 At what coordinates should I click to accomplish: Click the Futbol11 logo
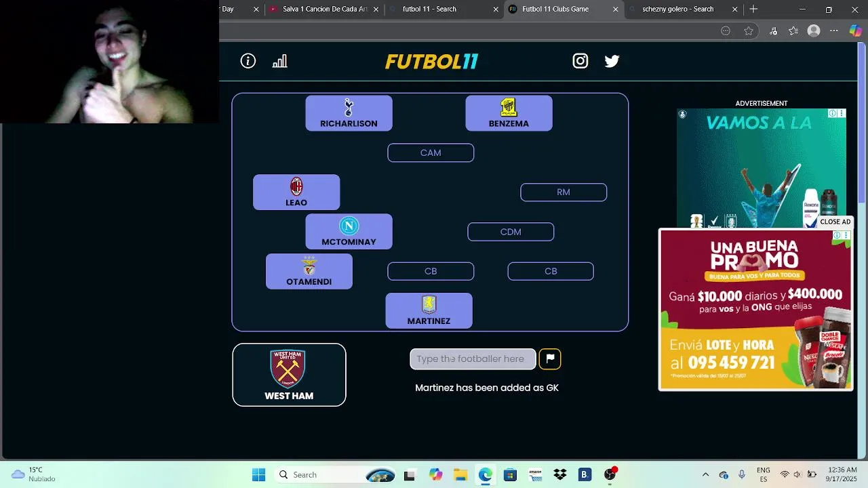coord(432,62)
